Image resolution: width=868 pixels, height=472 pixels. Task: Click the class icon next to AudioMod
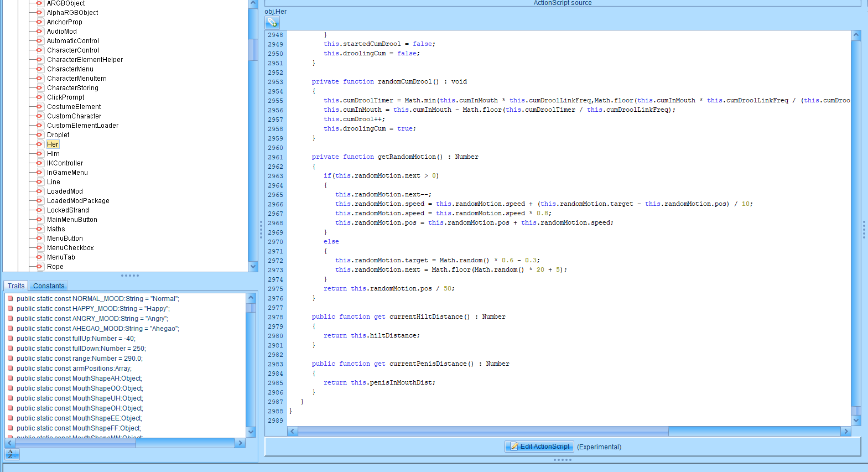pos(39,32)
